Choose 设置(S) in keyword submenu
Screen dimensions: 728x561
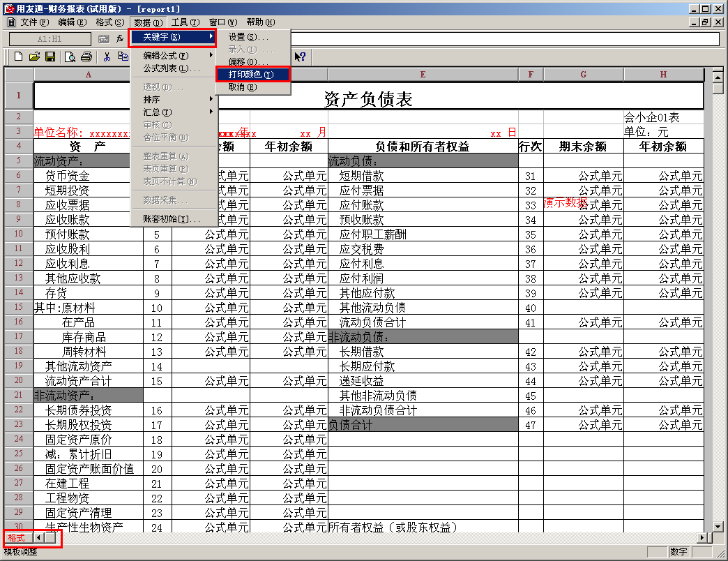(254, 37)
